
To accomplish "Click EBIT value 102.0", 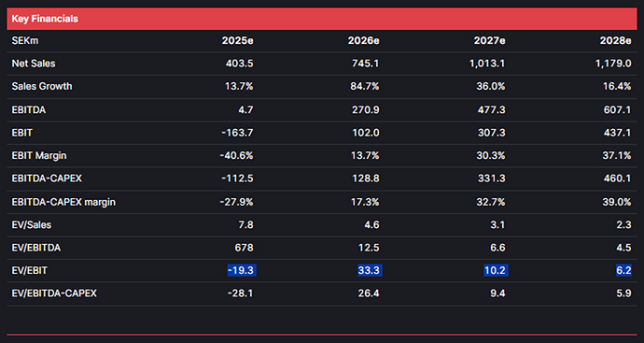I will click(x=366, y=133).
